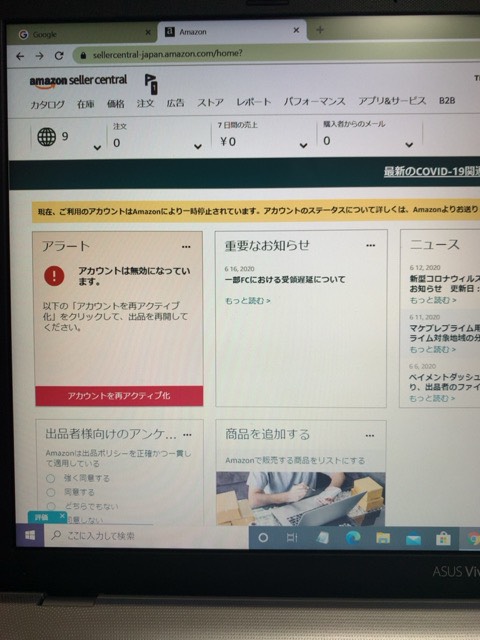This screenshot has height=640, width=480.
Task: Click the browser back arrow
Action: point(20,56)
